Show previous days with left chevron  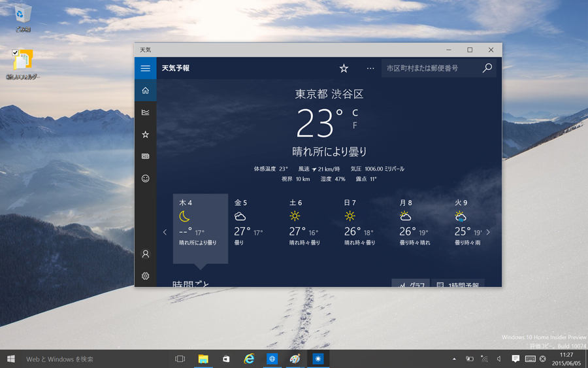point(165,232)
